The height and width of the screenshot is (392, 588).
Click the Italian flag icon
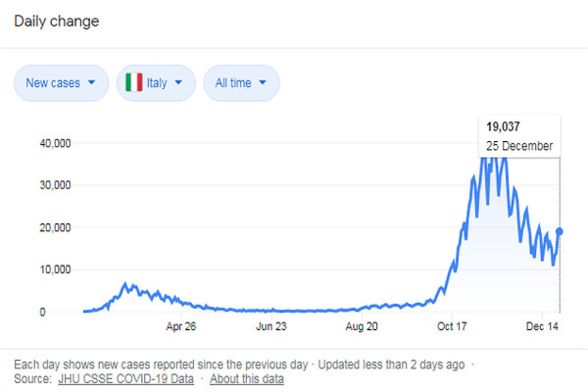click(134, 83)
